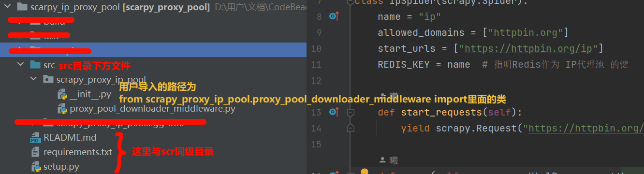Screen dimensions: 644x174
Task: Click the __init__.py Python file icon
Action: (62, 94)
